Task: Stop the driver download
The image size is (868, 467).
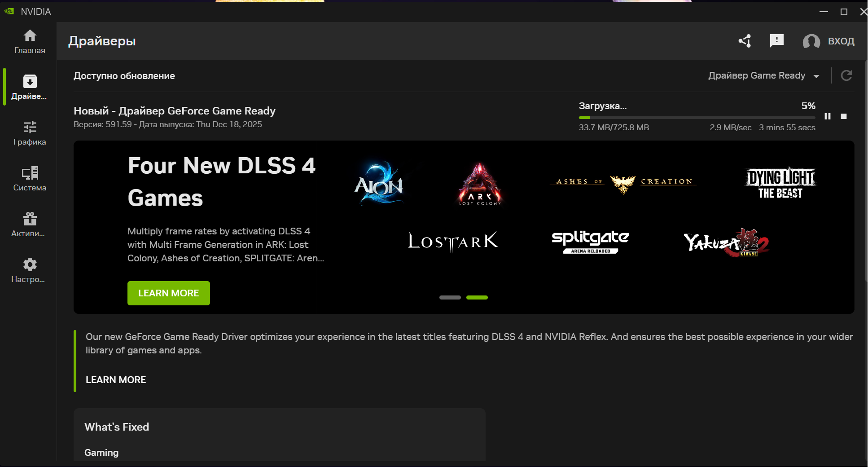Action: coord(844,116)
